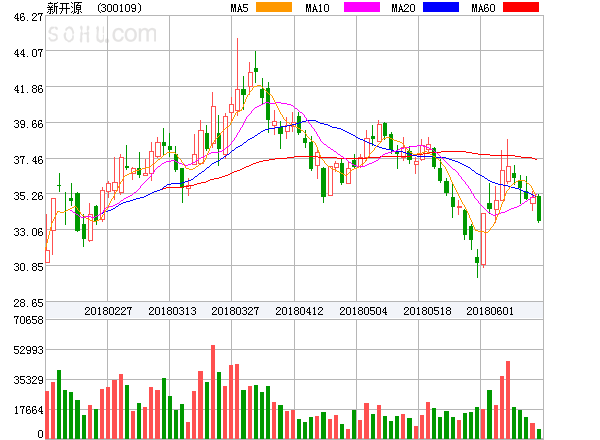This screenshot has height=440, width=600.
Task: Click the 39.66 price axis label
Action: (x=28, y=124)
